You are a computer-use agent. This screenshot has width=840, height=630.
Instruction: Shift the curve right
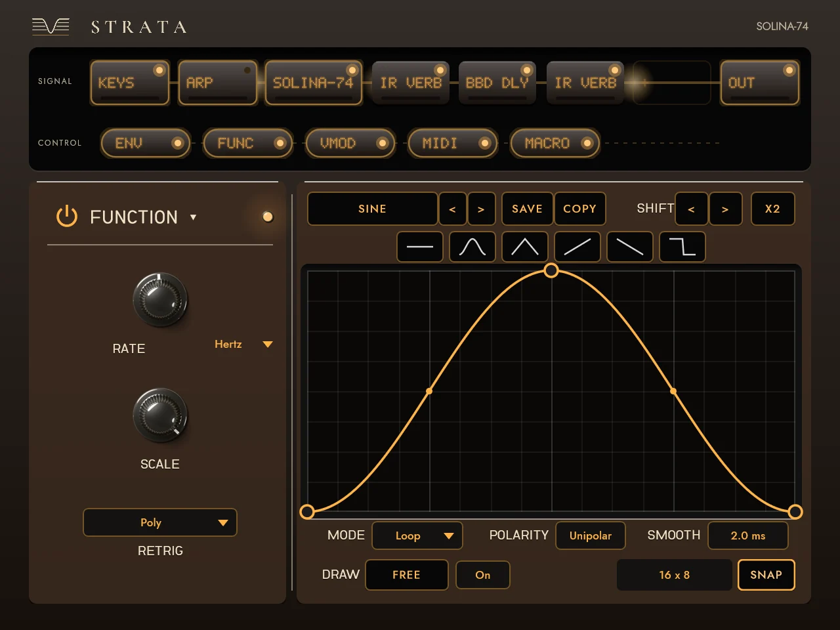[726, 209]
